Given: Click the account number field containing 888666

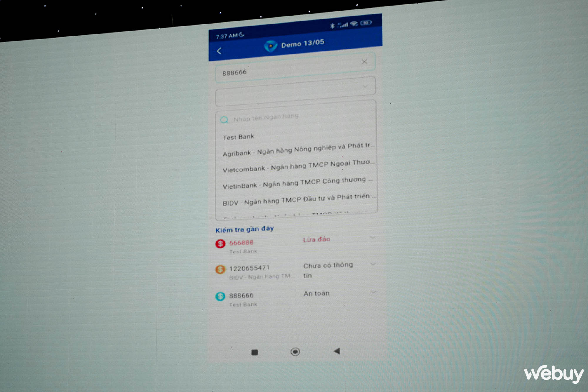Looking at the screenshot, I should click(295, 68).
